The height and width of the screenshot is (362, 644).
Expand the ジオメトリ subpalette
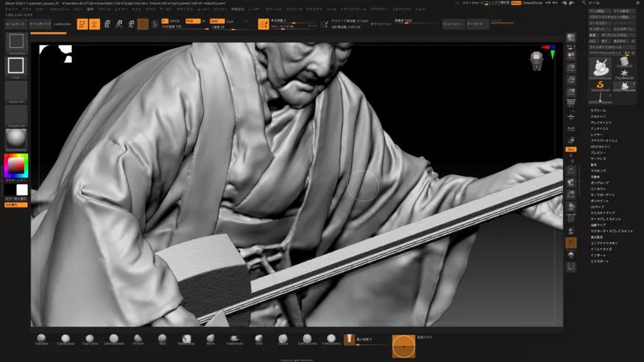click(x=598, y=116)
